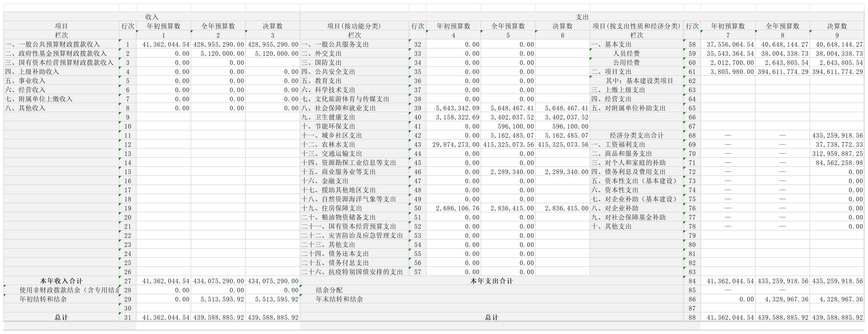Click the '七、附属单位上缴收入' cell

point(61,99)
